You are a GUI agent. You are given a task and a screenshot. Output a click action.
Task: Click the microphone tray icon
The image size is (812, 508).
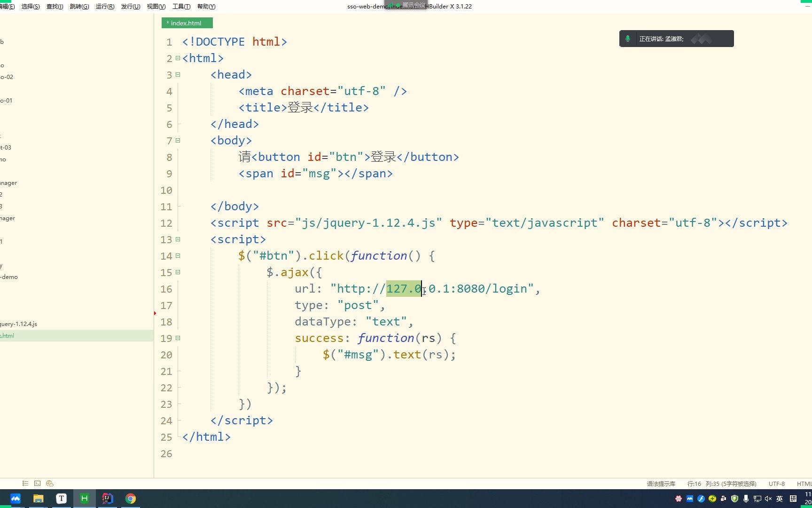[x=746, y=499]
